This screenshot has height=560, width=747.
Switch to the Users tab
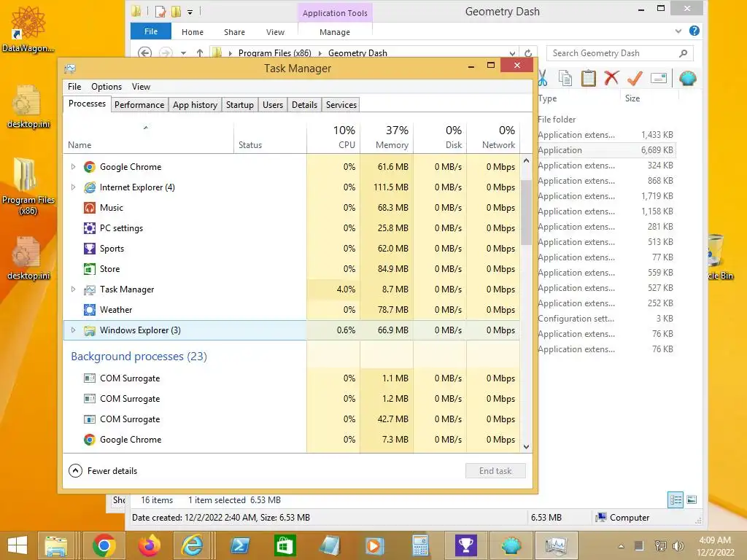click(x=273, y=105)
